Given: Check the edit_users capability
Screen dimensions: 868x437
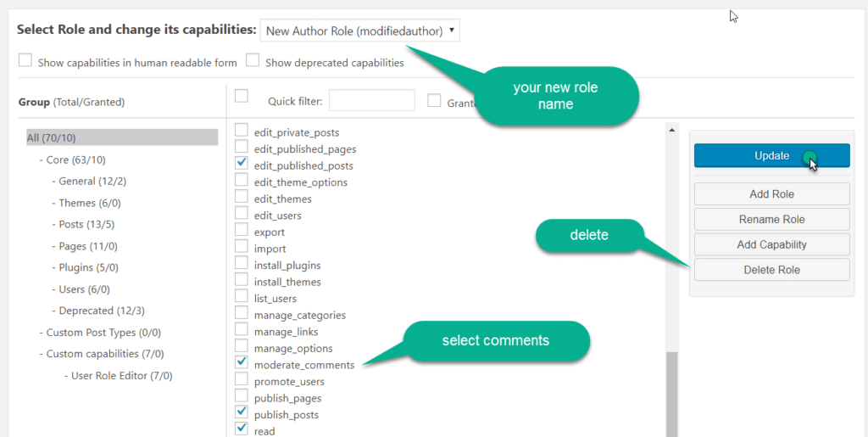Looking at the screenshot, I should [x=242, y=213].
